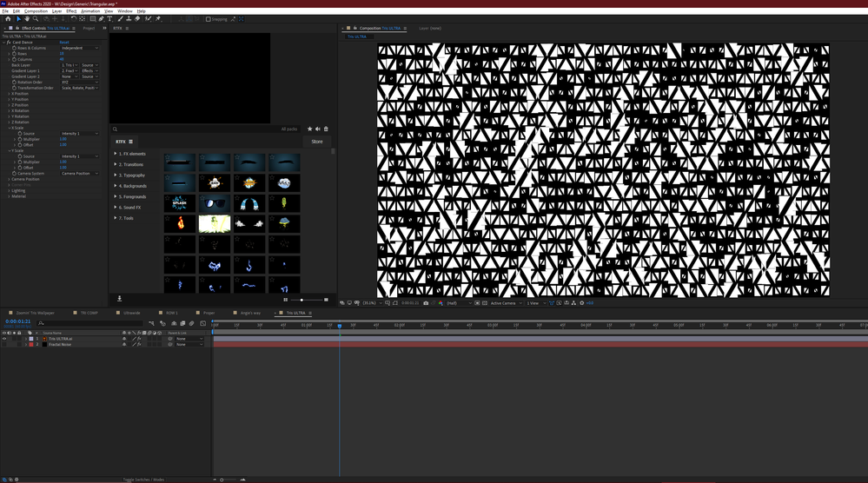868x483 pixels.
Task: Toggle Columns stopwatch in Effect Controls
Action: click(x=15, y=59)
